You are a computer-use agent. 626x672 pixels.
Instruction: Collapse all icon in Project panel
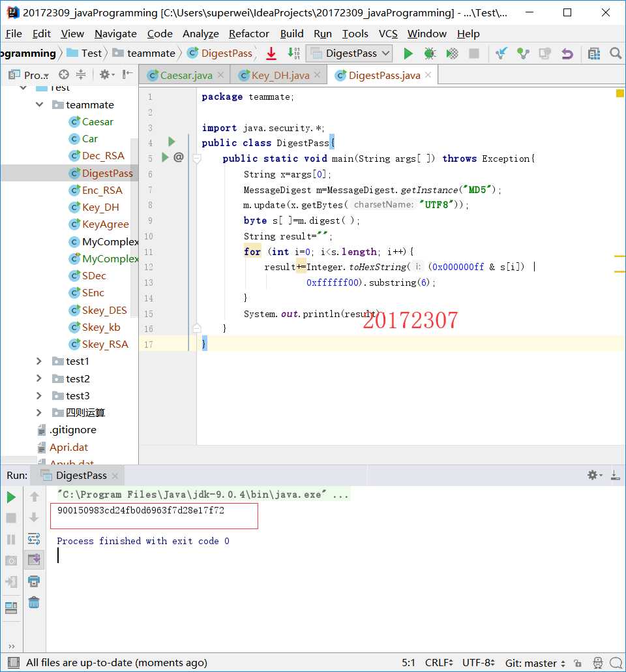(x=81, y=74)
